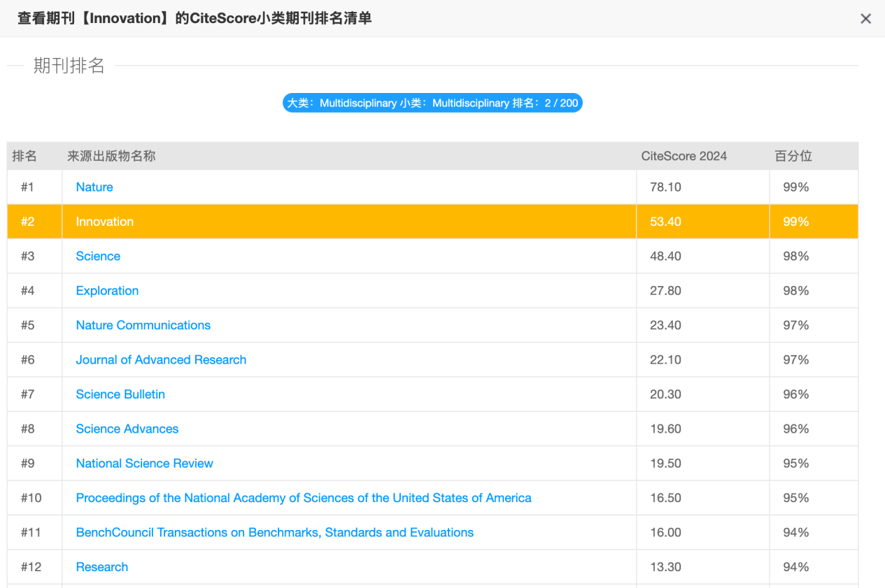This screenshot has width=885, height=588.
Task: Open the BenchCouncil Transactions link
Action: [274, 533]
